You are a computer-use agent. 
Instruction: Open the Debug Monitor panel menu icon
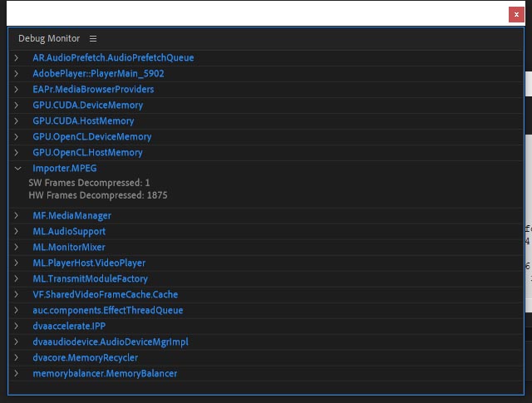point(93,39)
